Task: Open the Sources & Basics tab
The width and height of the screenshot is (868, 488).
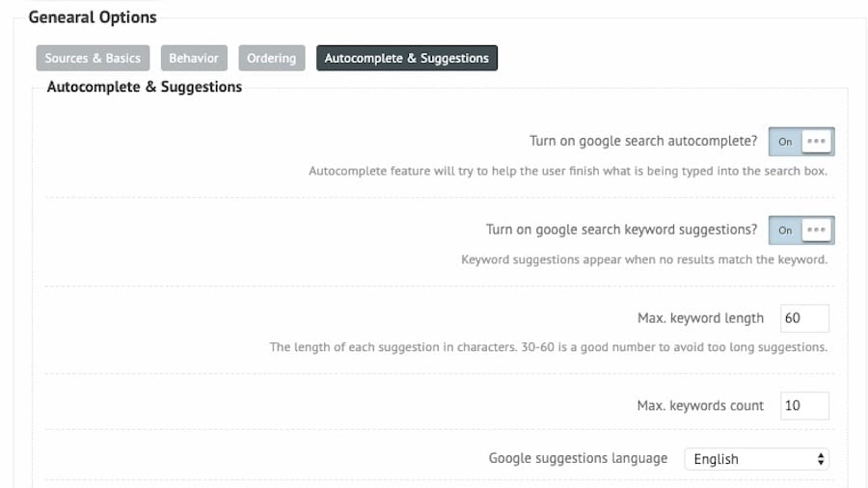Action: coord(93,58)
